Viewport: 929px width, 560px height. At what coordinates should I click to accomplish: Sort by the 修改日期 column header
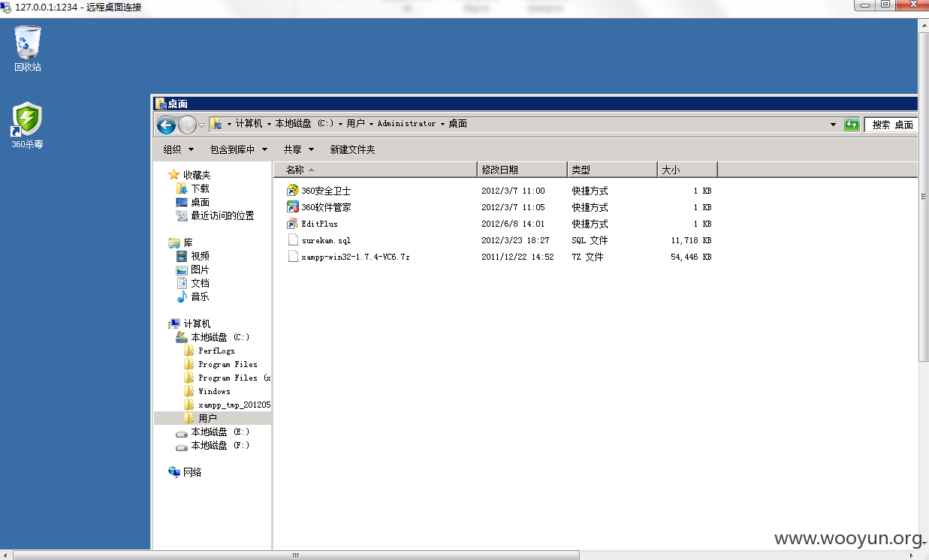tap(522, 170)
